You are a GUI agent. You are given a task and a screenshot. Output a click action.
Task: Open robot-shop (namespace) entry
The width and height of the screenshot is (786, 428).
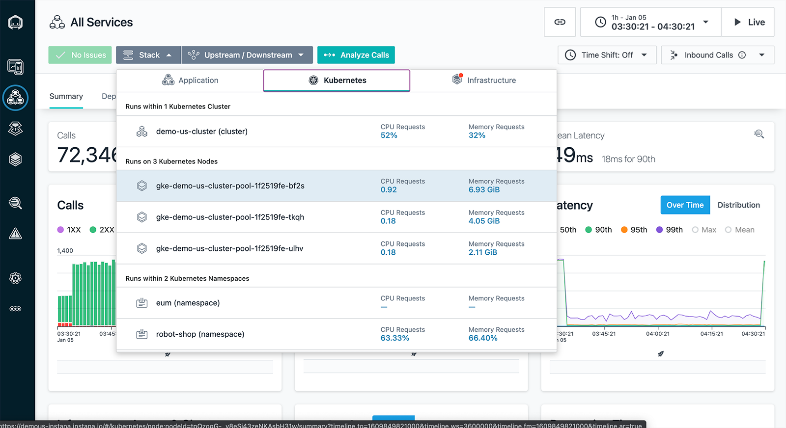pos(200,334)
